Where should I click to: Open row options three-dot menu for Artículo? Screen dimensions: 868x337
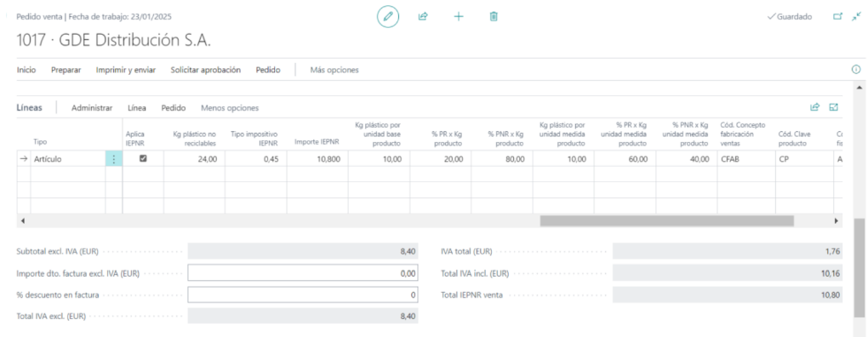(113, 159)
